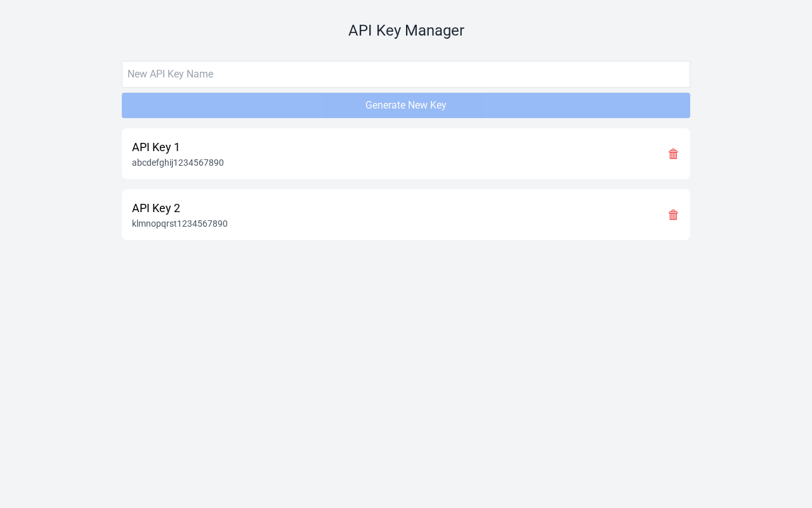Image resolution: width=812 pixels, height=508 pixels.
Task: Select the API Key 1 name label
Action: point(156,147)
